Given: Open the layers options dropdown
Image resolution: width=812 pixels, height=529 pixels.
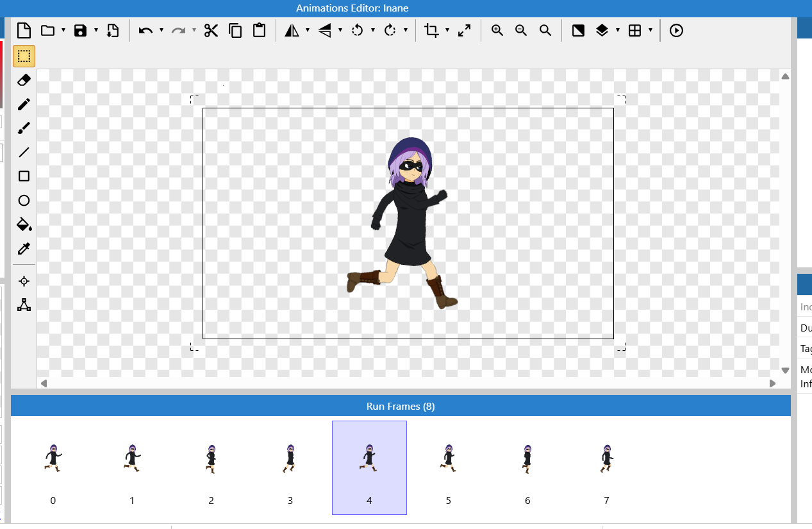Looking at the screenshot, I should [x=618, y=30].
